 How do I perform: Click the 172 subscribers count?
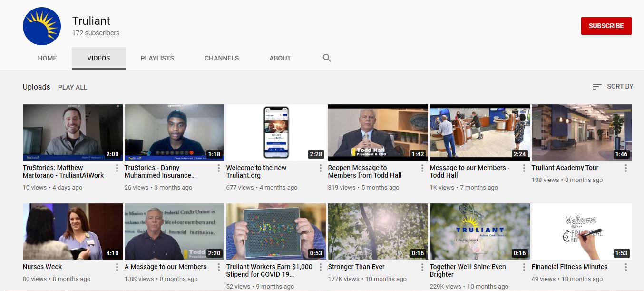pyautogui.click(x=96, y=33)
